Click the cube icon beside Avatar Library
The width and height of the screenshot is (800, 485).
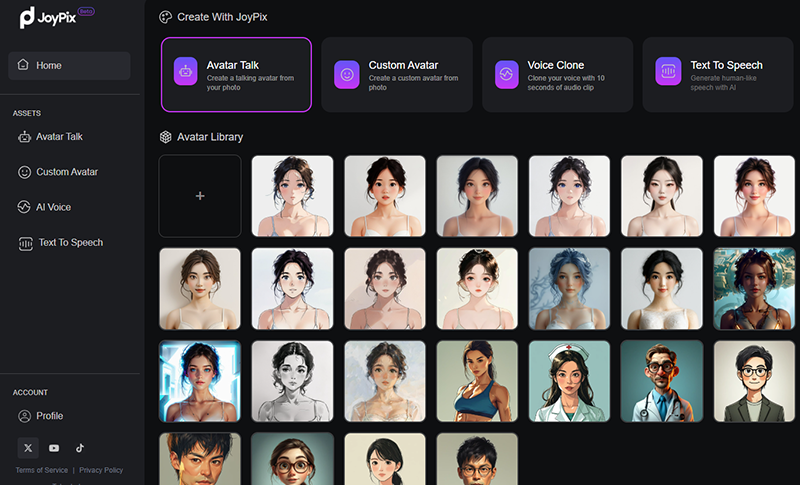click(x=165, y=137)
